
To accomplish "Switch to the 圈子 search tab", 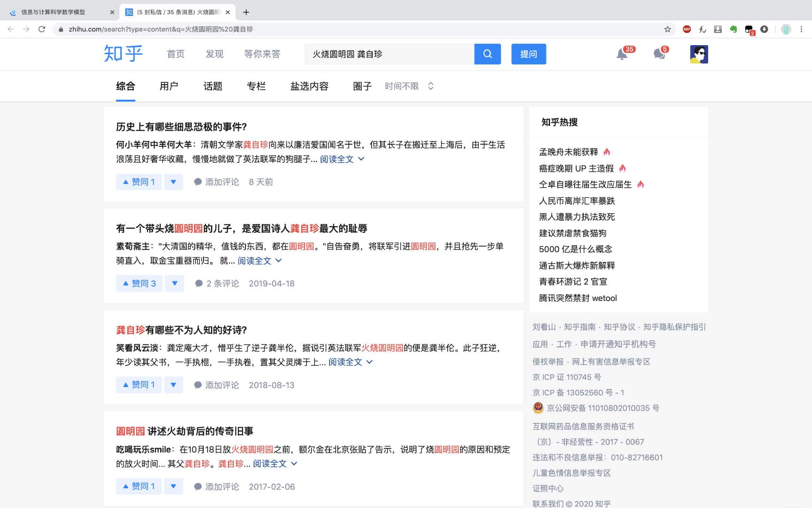I will coord(362,86).
